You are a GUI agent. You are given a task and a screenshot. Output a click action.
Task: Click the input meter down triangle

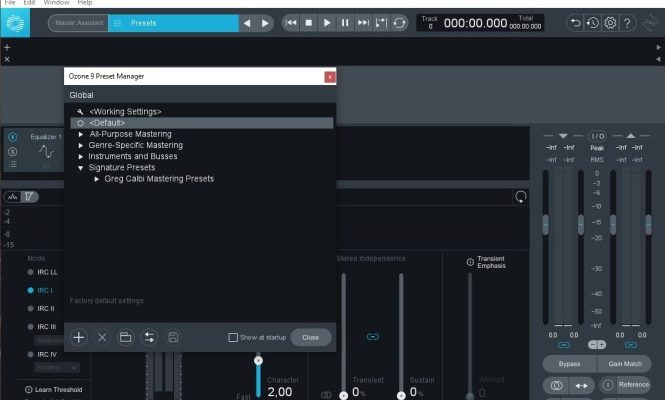coord(563,136)
